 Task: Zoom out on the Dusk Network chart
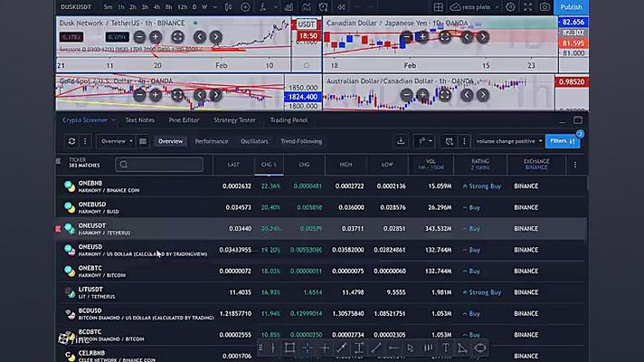(x=139, y=37)
